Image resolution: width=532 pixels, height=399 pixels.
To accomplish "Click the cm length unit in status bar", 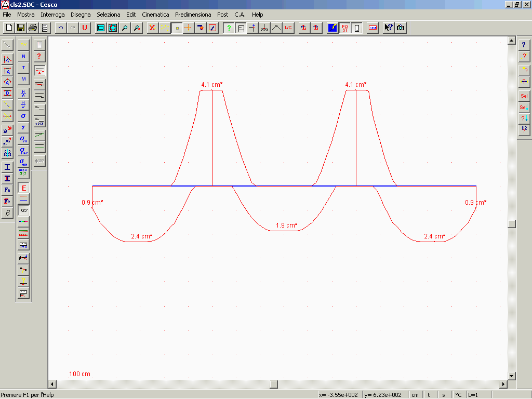I will (415, 395).
